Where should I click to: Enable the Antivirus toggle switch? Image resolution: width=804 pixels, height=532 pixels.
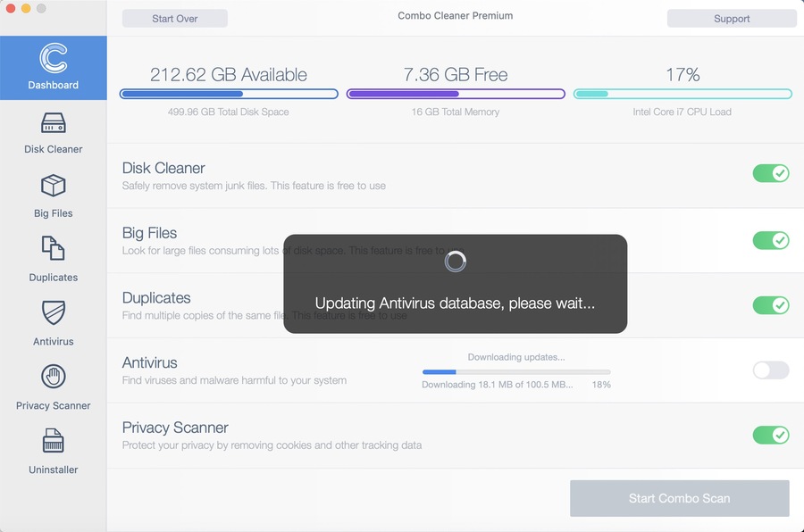pyautogui.click(x=771, y=370)
